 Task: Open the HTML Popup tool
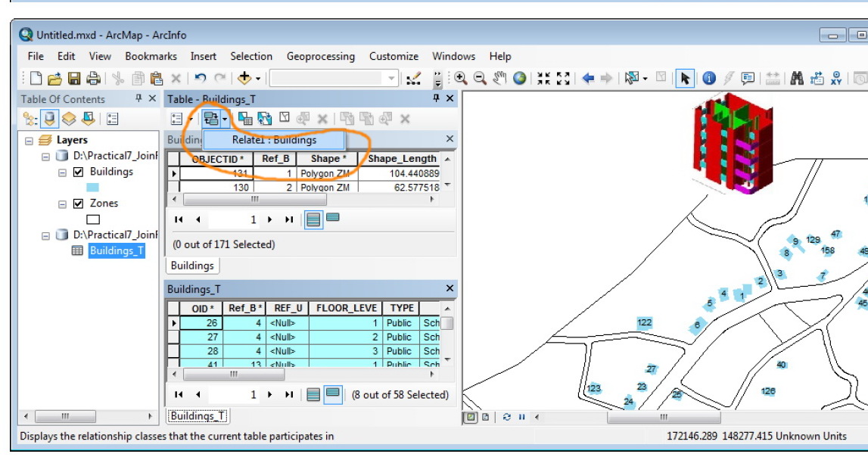coord(748,79)
